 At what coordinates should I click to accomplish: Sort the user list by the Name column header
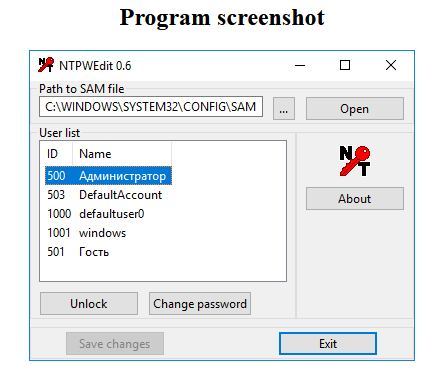[x=122, y=154]
